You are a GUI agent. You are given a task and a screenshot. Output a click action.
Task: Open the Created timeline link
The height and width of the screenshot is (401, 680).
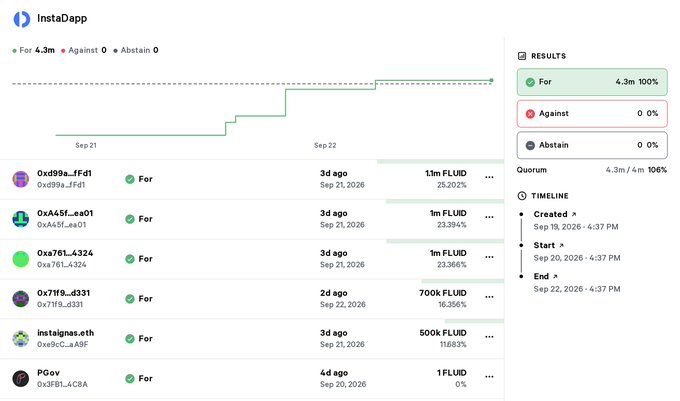point(550,214)
